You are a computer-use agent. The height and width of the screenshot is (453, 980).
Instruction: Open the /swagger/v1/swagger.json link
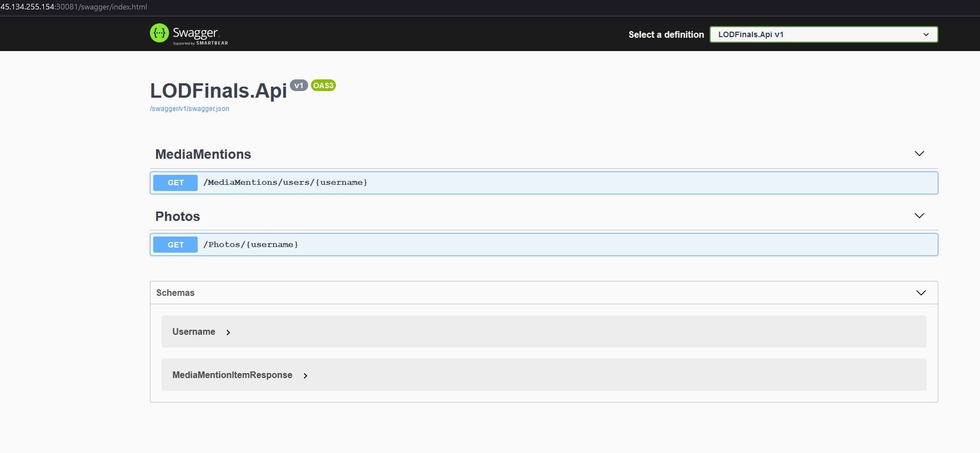[189, 109]
